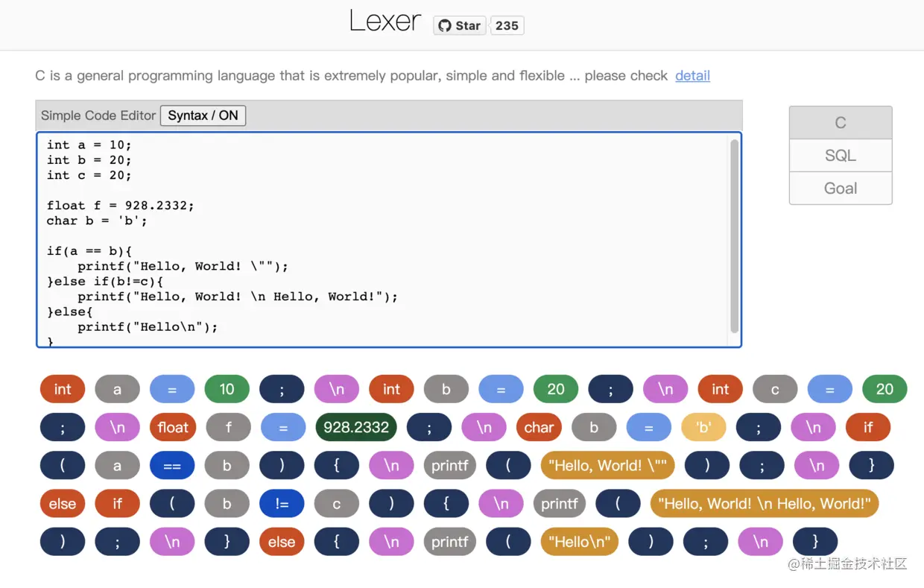Click the GitHub Star button
The width and height of the screenshot is (924, 588).
[460, 25]
